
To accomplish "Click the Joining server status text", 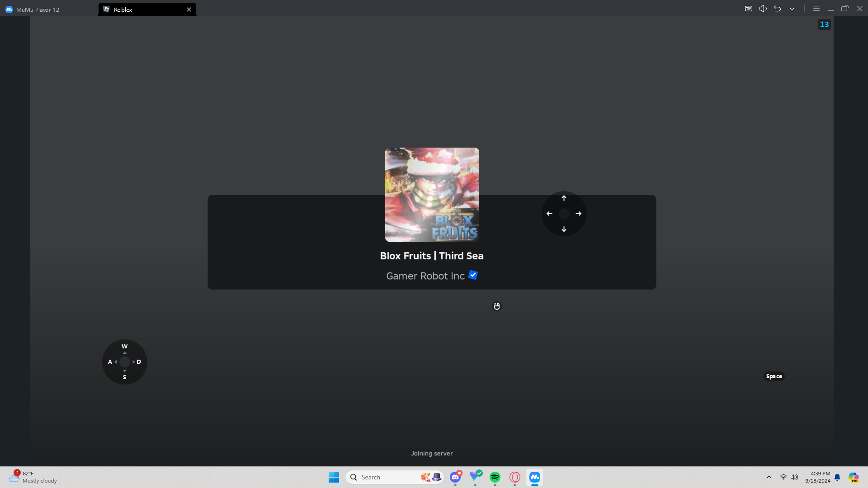I will pos(432,453).
